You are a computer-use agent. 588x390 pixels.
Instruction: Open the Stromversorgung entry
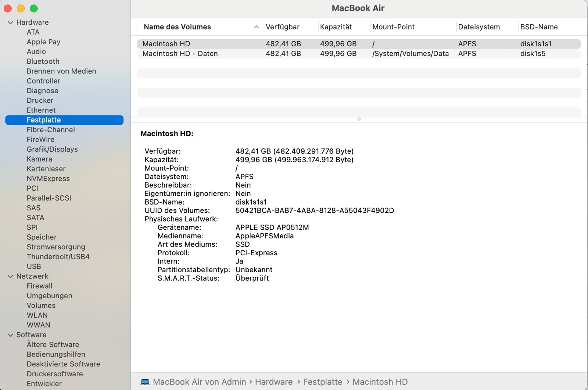56,247
